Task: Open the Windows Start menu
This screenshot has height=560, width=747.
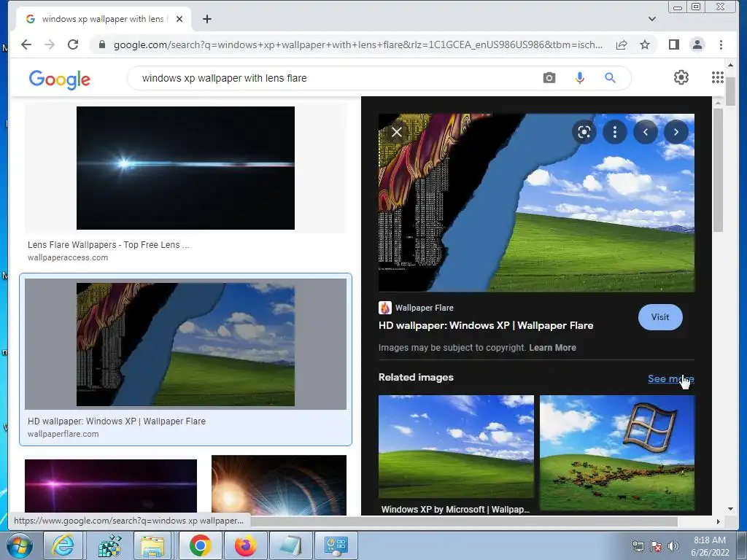Action: point(20,545)
